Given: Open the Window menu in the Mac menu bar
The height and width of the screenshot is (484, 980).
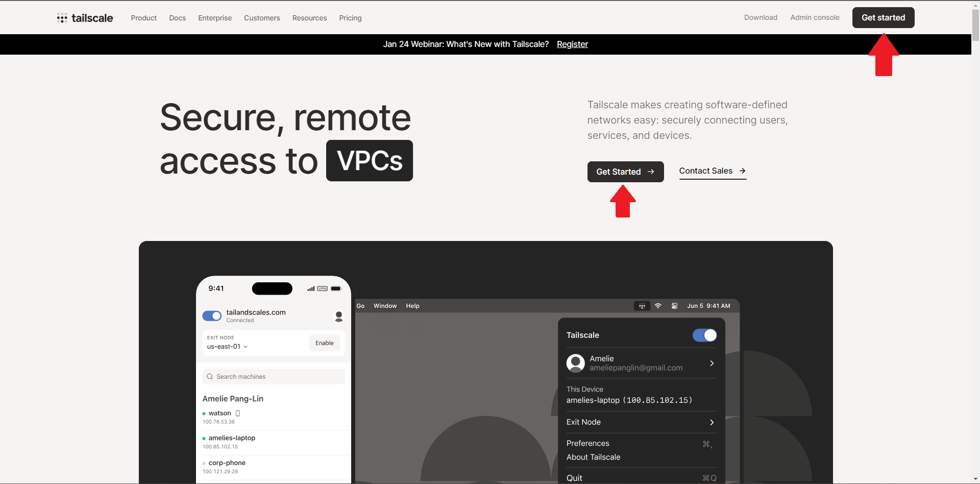Looking at the screenshot, I should (385, 306).
